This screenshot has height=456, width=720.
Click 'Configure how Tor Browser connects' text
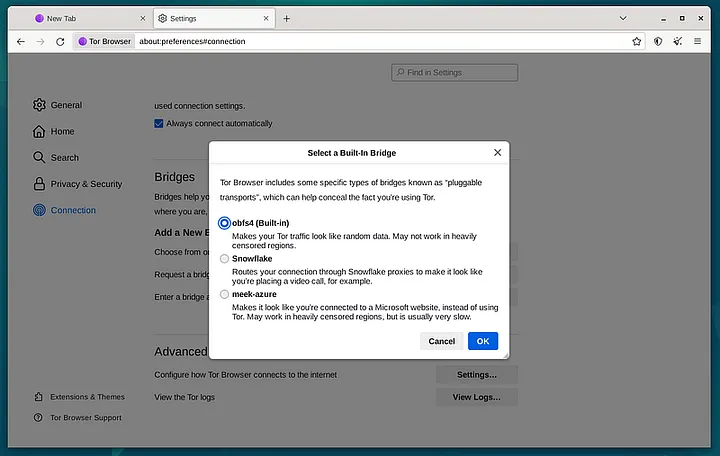click(x=246, y=375)
